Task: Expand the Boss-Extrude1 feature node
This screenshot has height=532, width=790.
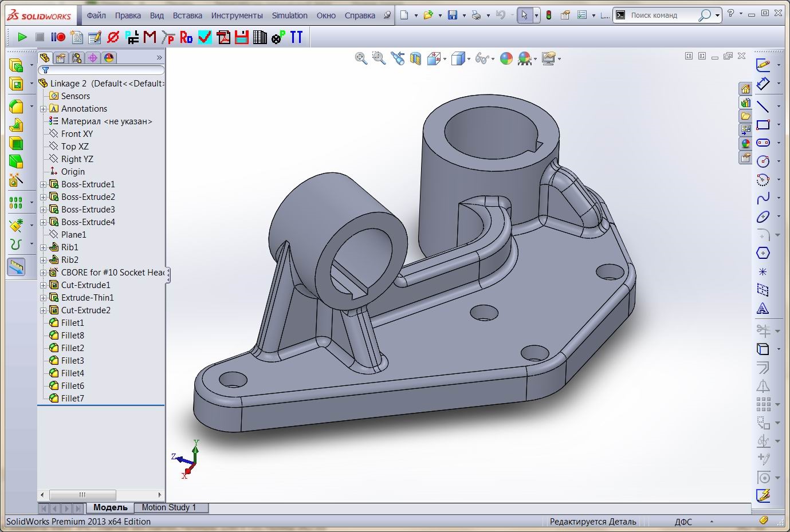Action: (x=44, y=184)
